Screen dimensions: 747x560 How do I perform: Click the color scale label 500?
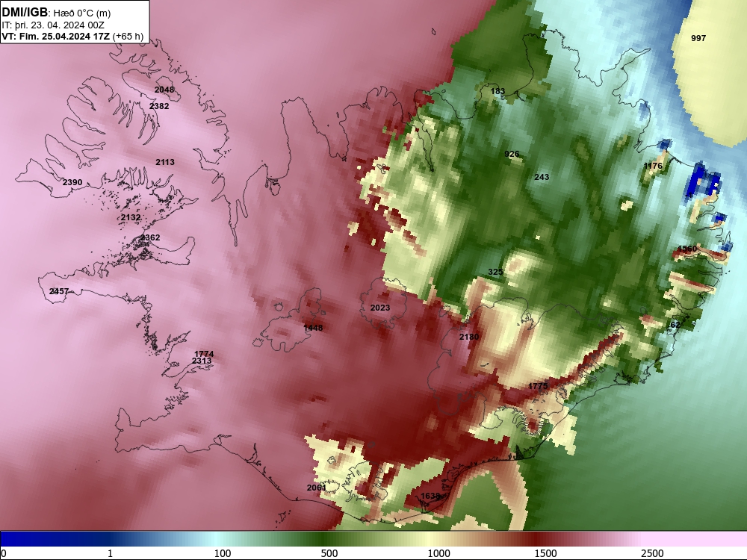(x=329, y=553)
